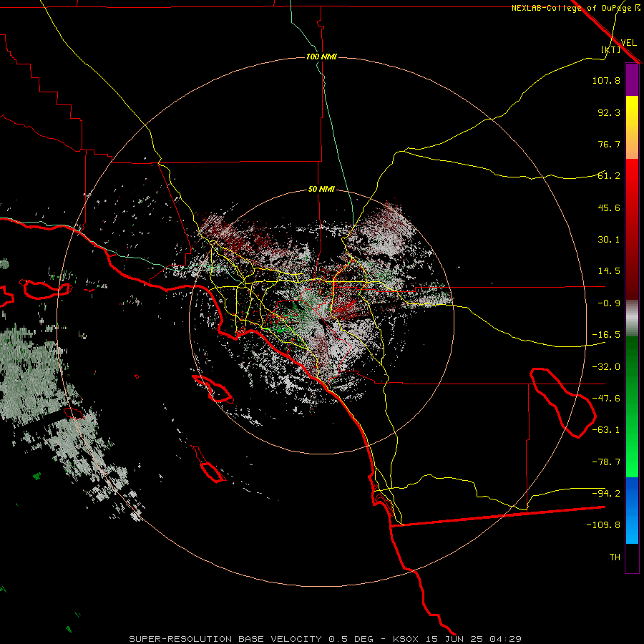Click the 45.6 velocity scale value

[x=609, y=208]
